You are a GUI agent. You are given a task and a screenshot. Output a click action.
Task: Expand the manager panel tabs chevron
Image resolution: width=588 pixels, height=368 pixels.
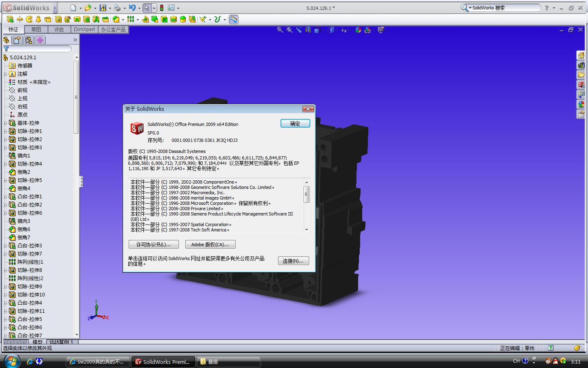(x=75, y=40)
